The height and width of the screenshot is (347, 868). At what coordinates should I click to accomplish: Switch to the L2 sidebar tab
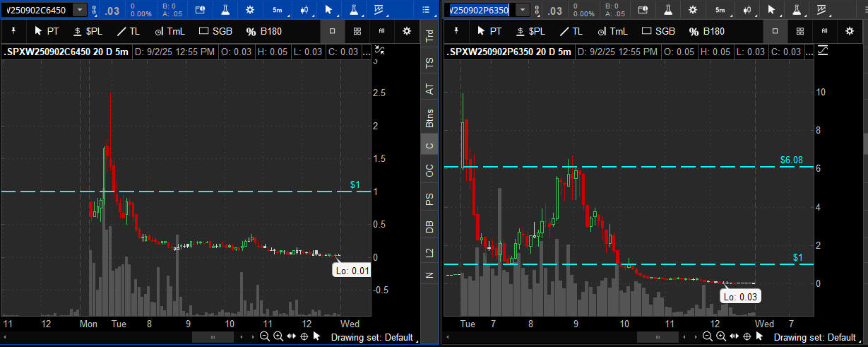pyautogui.click(x=429, y=252)
